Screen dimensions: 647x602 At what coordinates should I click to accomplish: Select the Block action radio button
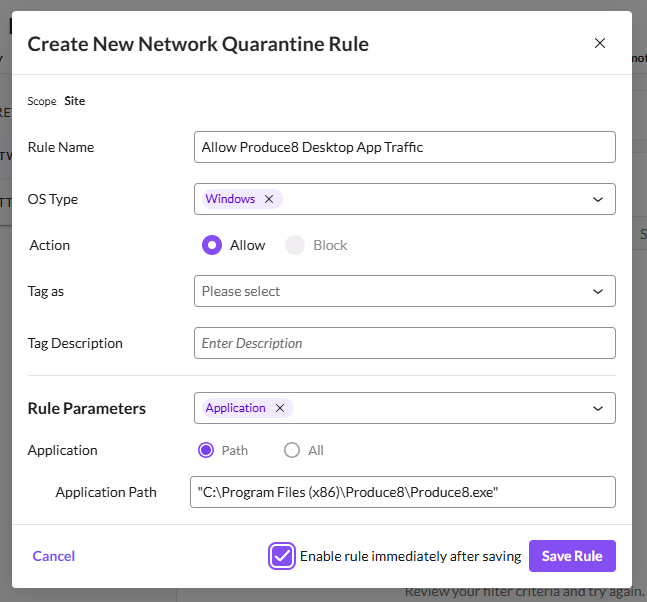pos(295,245)
